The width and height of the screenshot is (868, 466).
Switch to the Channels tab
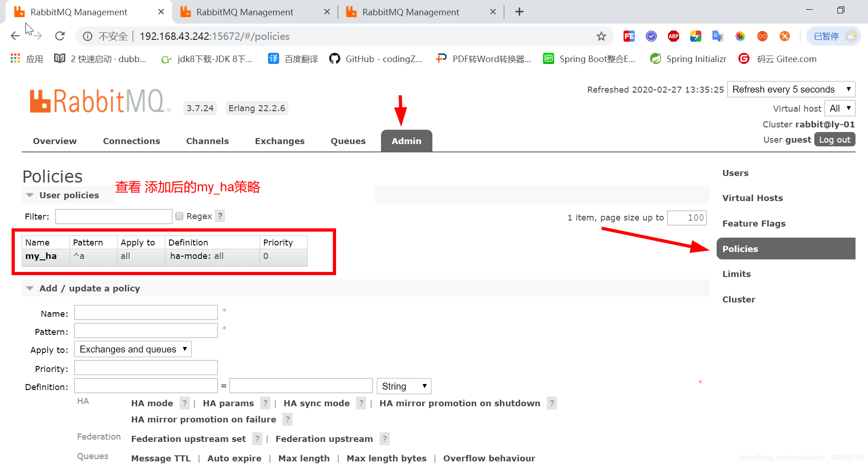pos(207,141)
